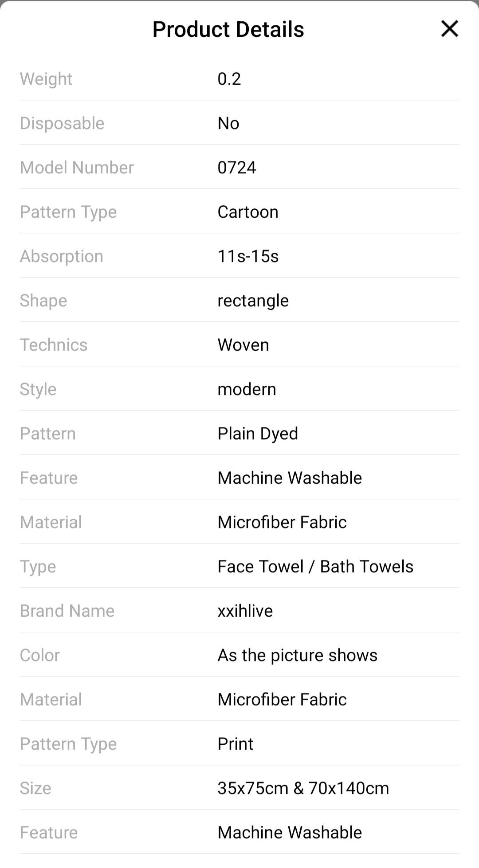Select the brand name xxihlive
The width and height of the screenshot is (479, 868).
coord(245,611)
